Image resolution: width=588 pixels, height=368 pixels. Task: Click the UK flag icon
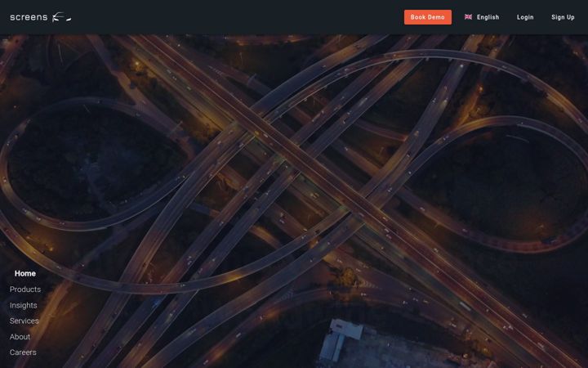[x=469, y=17]
